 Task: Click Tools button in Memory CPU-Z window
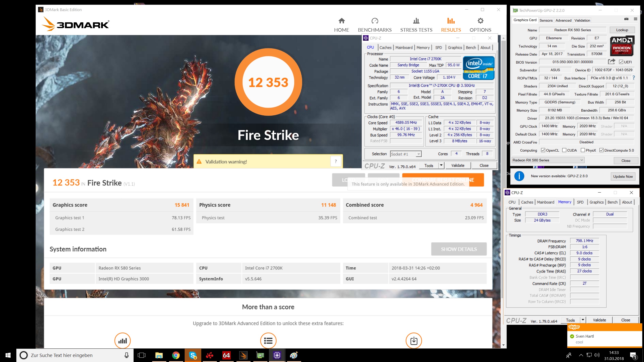[x=570, y=320]
